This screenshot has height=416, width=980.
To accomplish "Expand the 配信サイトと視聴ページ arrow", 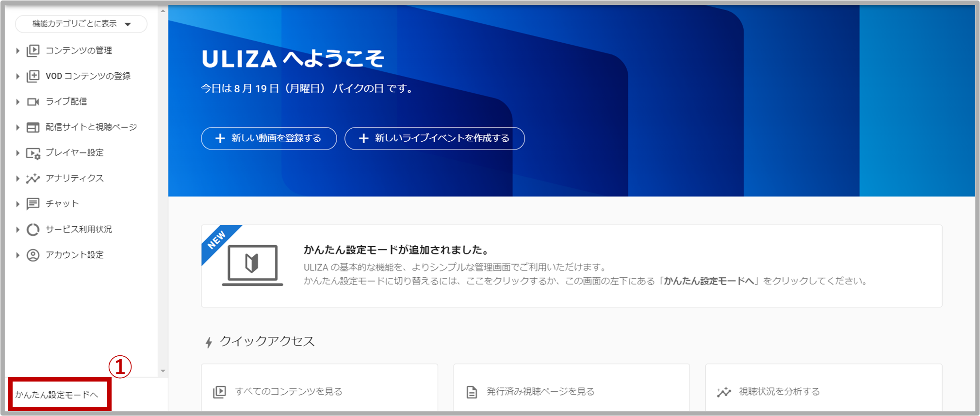I will coord(17,128).
